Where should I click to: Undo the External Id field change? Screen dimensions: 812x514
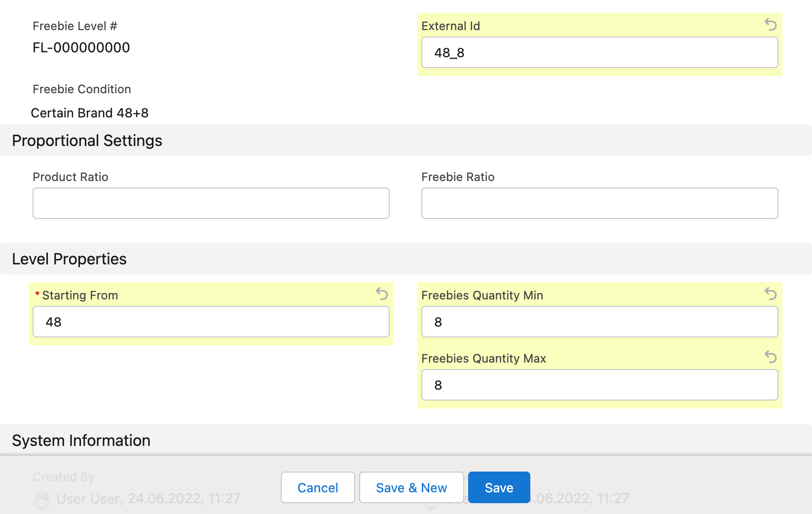click(x=770, y=24)
